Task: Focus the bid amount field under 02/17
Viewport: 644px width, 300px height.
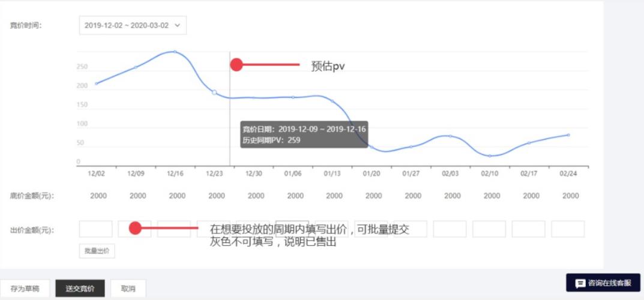Action: click(x=529, y=229)
